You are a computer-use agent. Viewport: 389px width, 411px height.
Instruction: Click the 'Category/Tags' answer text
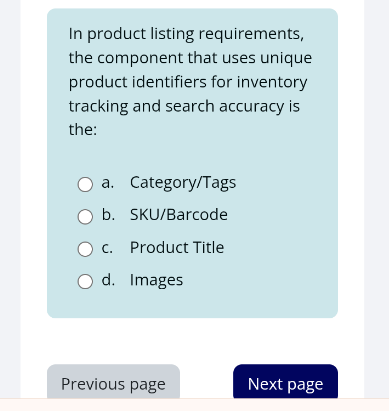(x=183, y=183)
